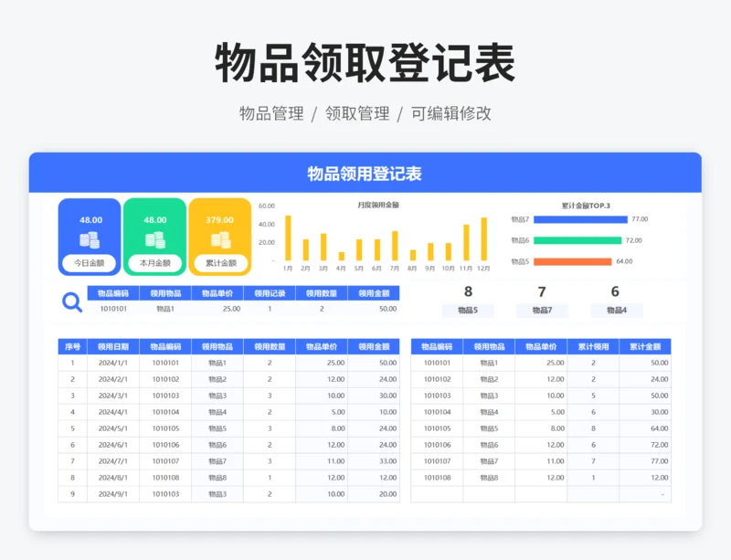This screenshot has width=731, height=560.
Task: Click the coin icon in 本月金额 card
Action: click(154, 240)
